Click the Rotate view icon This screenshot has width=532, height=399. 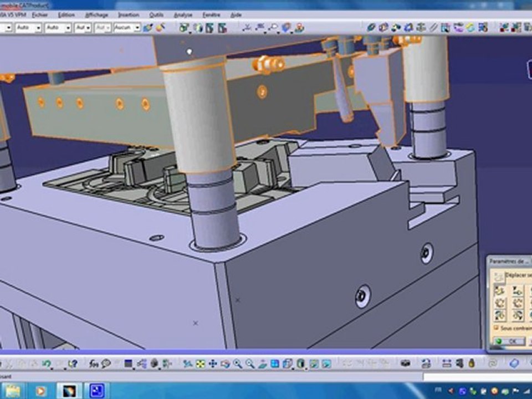click(x=226, y=364)
